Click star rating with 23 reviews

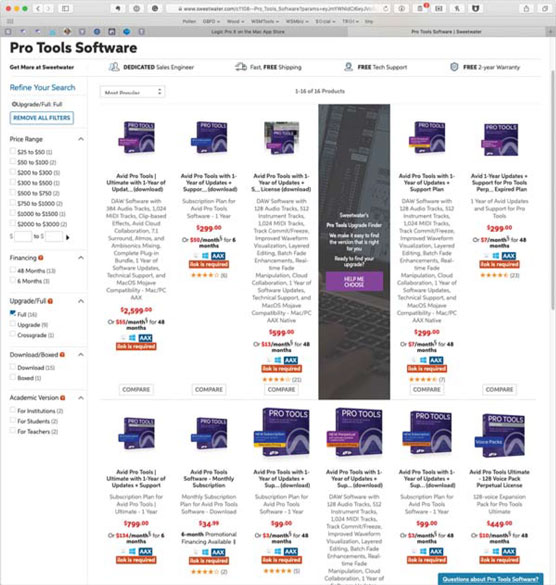(x=494, y=275)
